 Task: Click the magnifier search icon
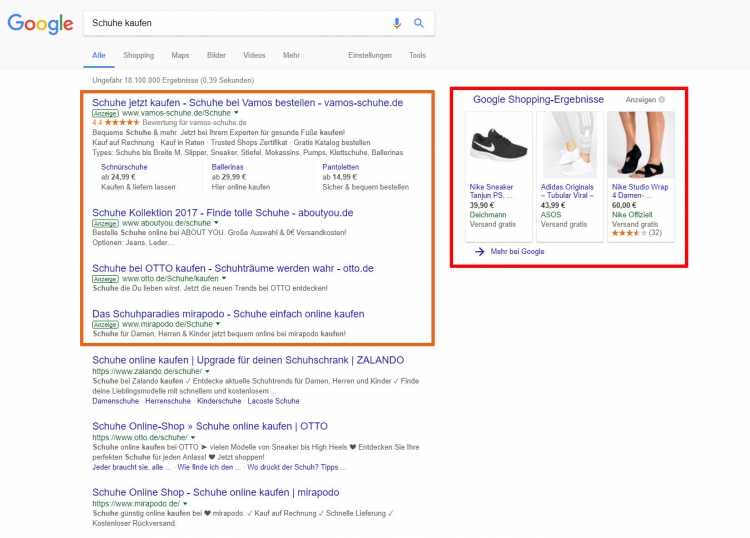pyautogui.click(x=419, y=23)
